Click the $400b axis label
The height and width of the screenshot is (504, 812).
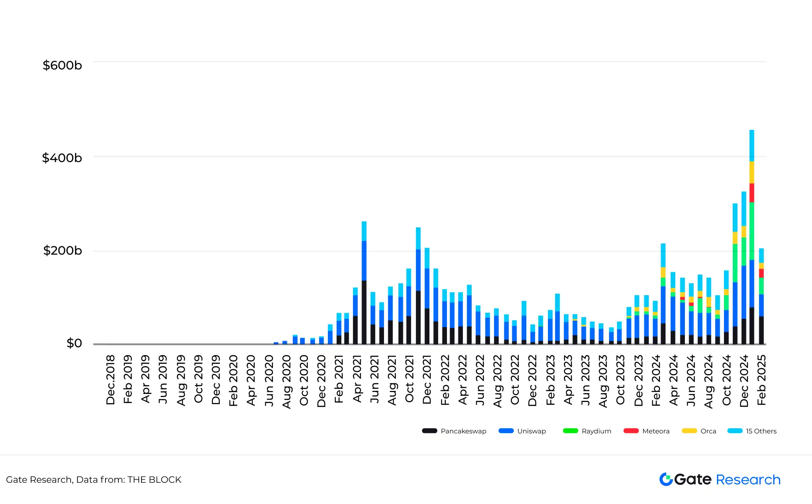pyautogui.click(x=62, y=158)
